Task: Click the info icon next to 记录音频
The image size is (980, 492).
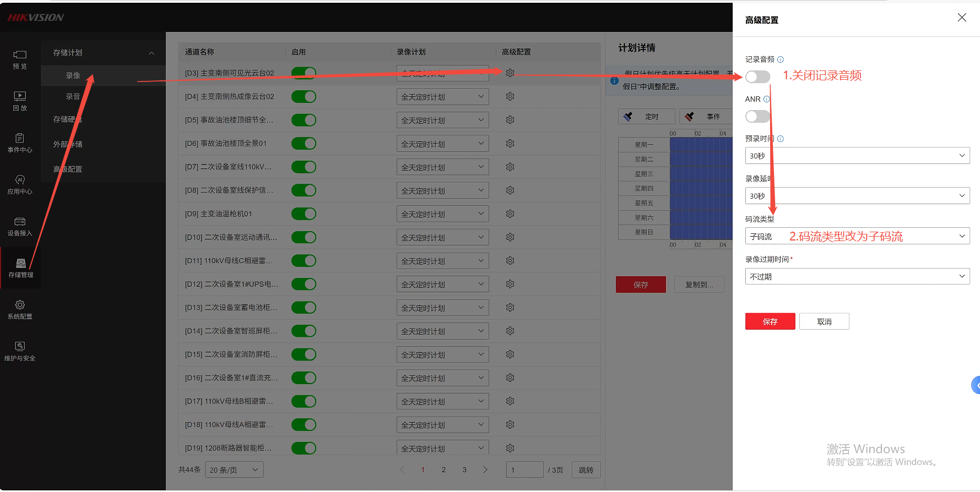Action: [780, 59]
